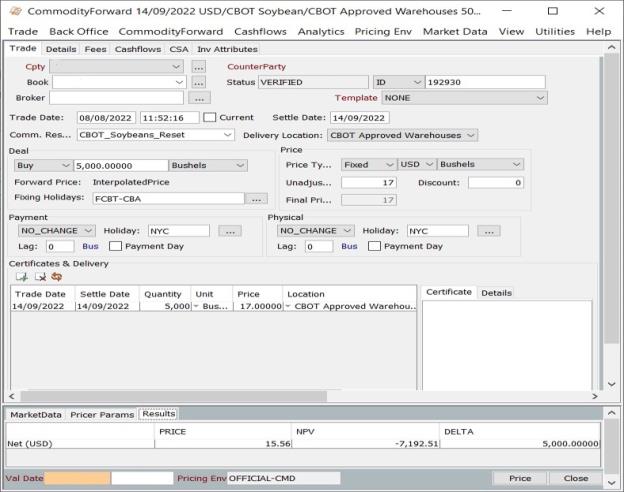Open the Back Office menu
624x492 pixels.
click(79, 31)
